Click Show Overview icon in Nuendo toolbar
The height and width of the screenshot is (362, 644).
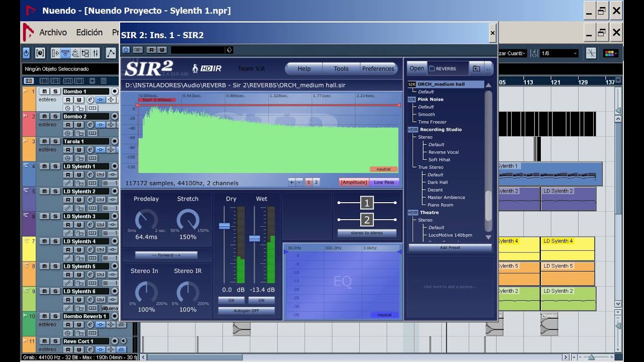(x=75, y=53)
